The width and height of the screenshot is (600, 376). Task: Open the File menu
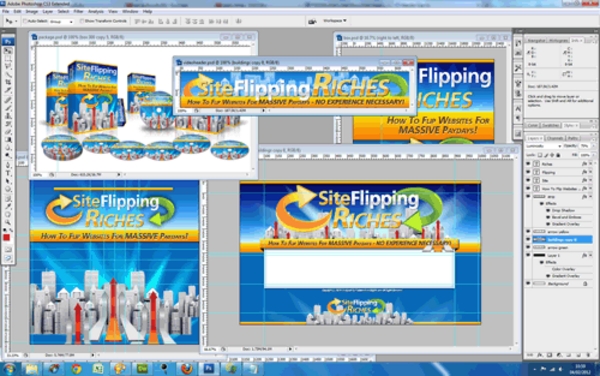click(5, 12)
